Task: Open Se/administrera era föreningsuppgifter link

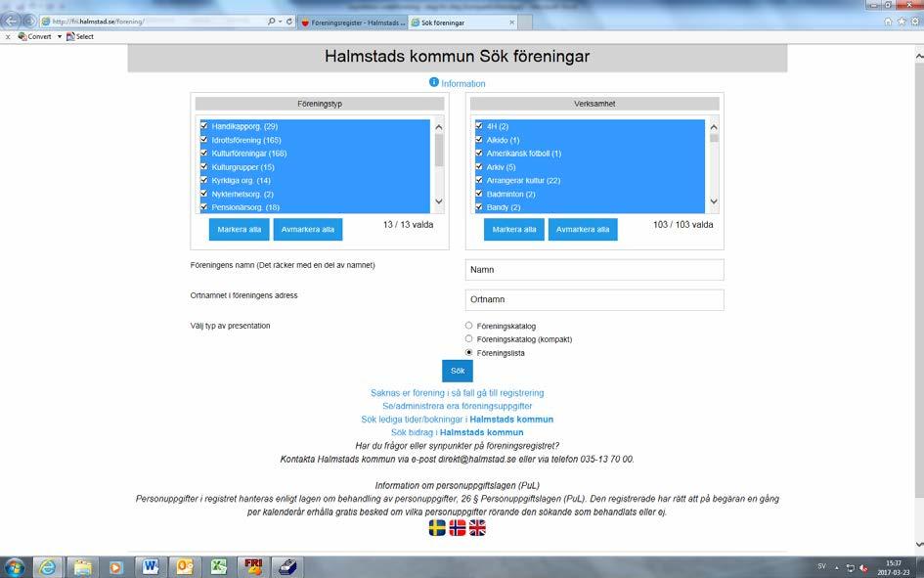Action: click(x=458, y=406)
